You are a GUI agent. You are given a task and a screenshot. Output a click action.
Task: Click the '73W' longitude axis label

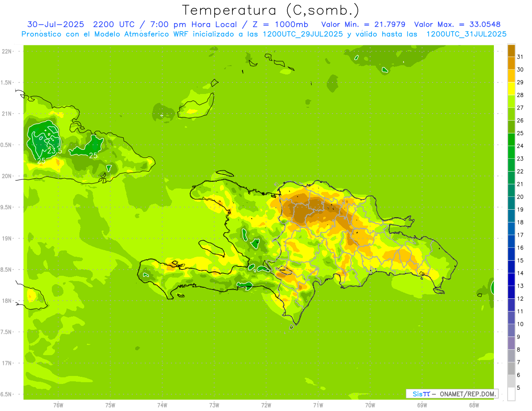tap(214, 405)
